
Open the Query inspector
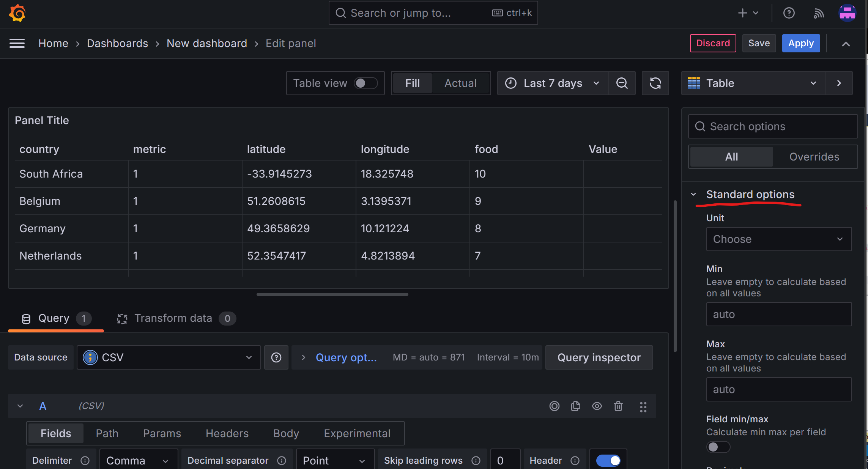[x=599, y=357]
